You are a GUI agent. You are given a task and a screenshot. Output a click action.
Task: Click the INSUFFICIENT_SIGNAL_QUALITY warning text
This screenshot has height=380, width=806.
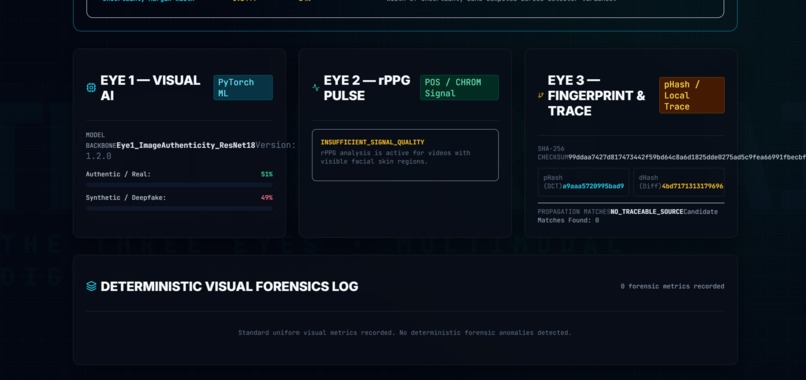pyautogui.click(x=373, y=142)
